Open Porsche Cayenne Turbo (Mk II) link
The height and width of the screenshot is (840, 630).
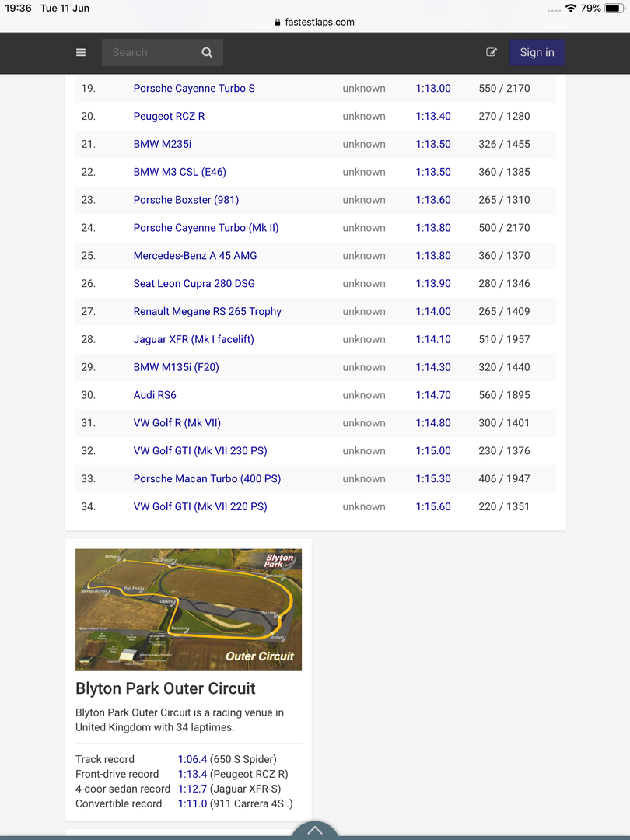205,228
